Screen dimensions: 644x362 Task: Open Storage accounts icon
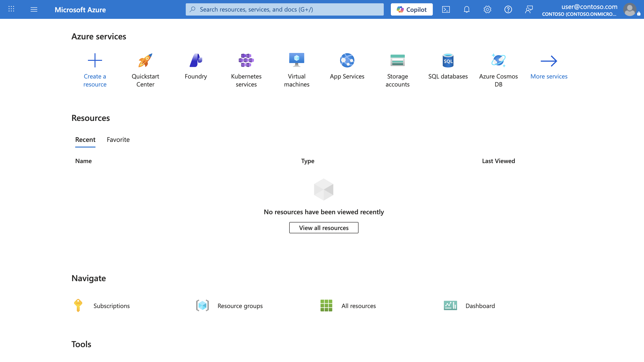point(397,60)
